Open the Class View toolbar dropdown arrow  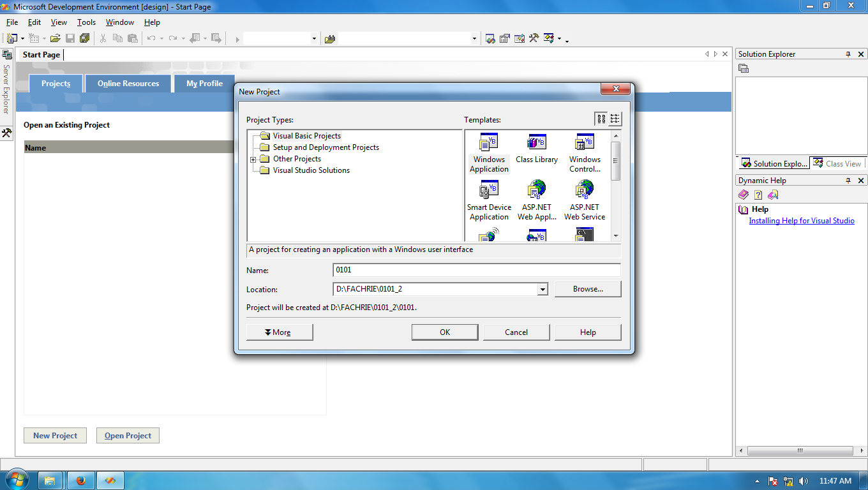(559, 39)
